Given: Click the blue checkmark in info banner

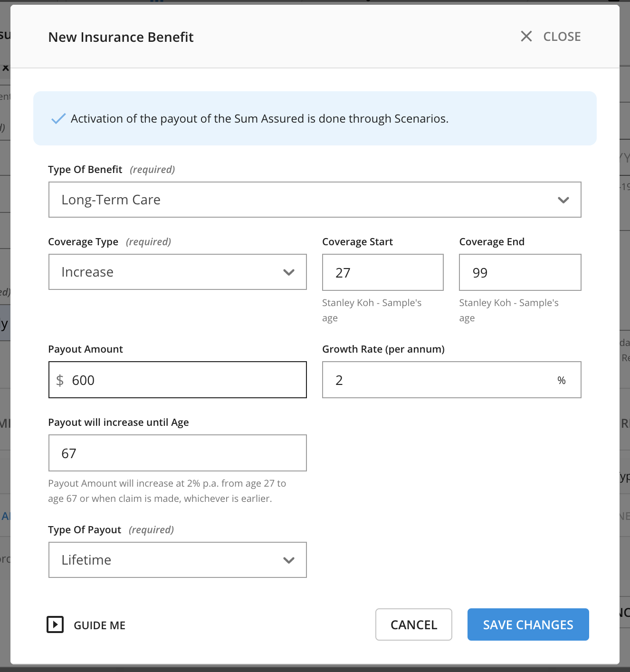Looking at the screenshot, I should [58, 119].
